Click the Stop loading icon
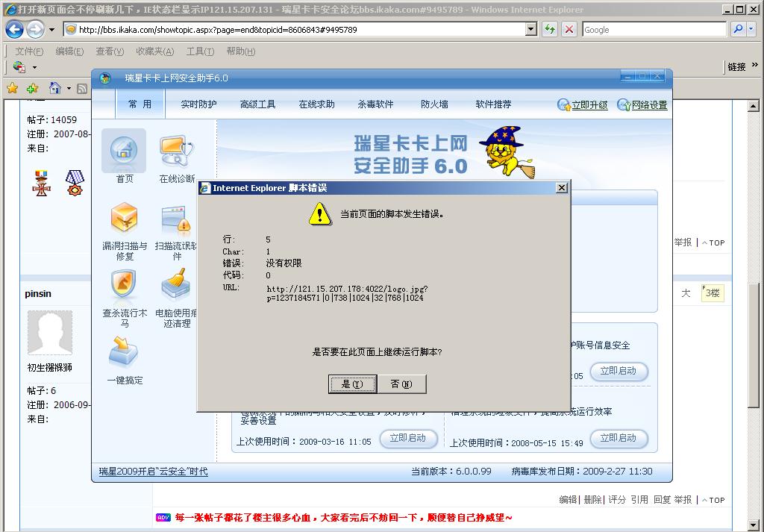The width and height of the screenshot is (764, 532). click(x=569, y=30)
